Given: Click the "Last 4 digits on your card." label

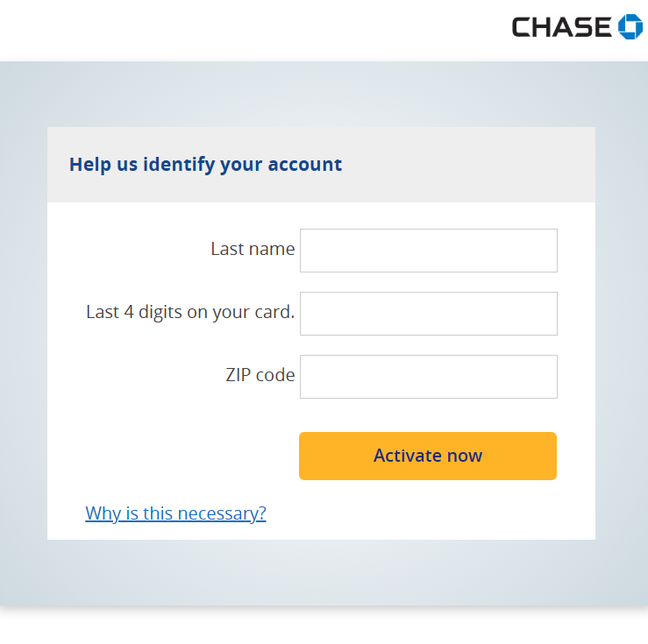Looking at the screenshot, I should coord(190,312).
